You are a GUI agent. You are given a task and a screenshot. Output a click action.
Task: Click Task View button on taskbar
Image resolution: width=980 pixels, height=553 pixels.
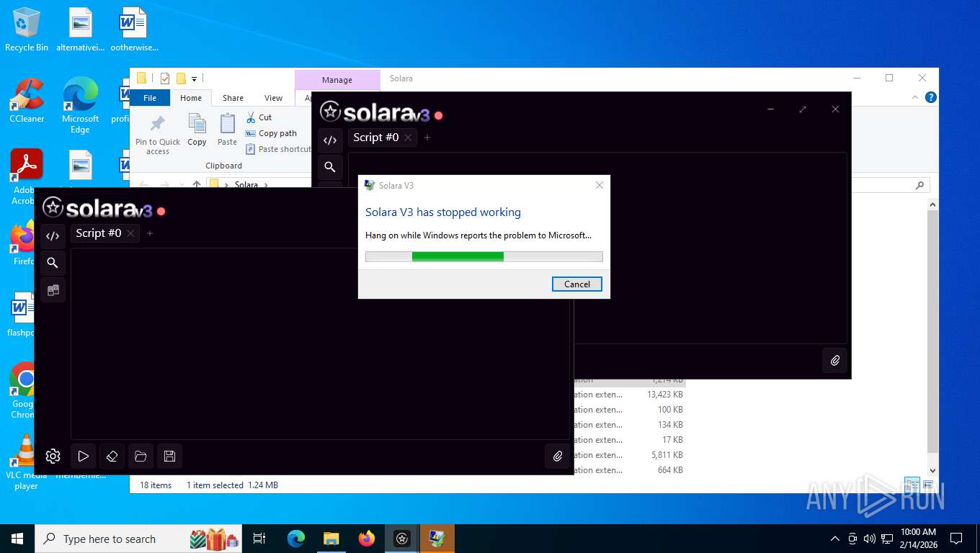[259, 538]
